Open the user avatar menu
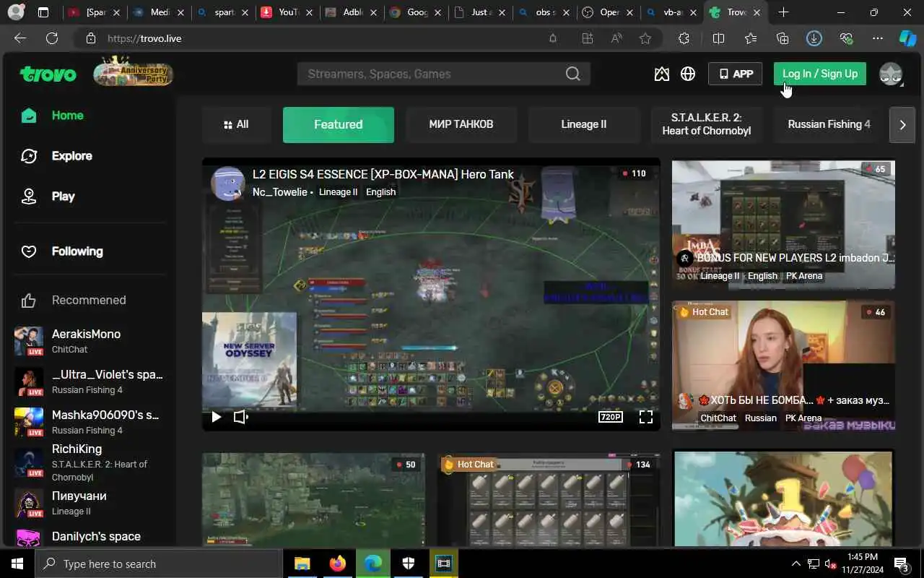This screenshot has height=578, width=924. pos(891,74)
